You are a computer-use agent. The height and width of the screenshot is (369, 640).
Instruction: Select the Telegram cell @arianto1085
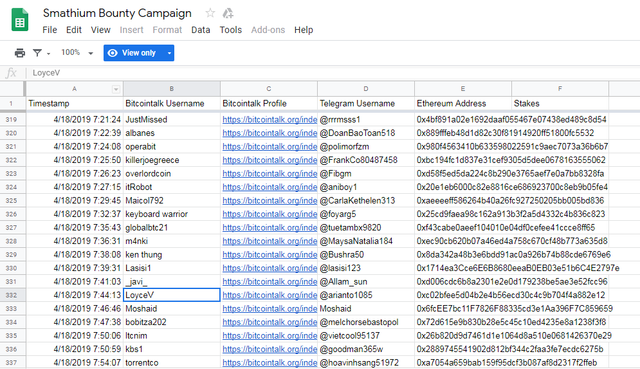[x=366, y=295]
